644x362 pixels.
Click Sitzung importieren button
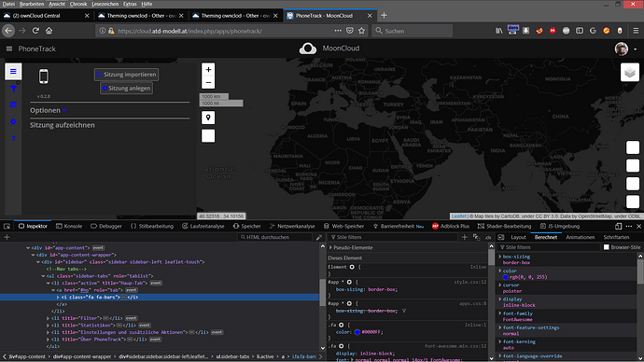[126, 75]
